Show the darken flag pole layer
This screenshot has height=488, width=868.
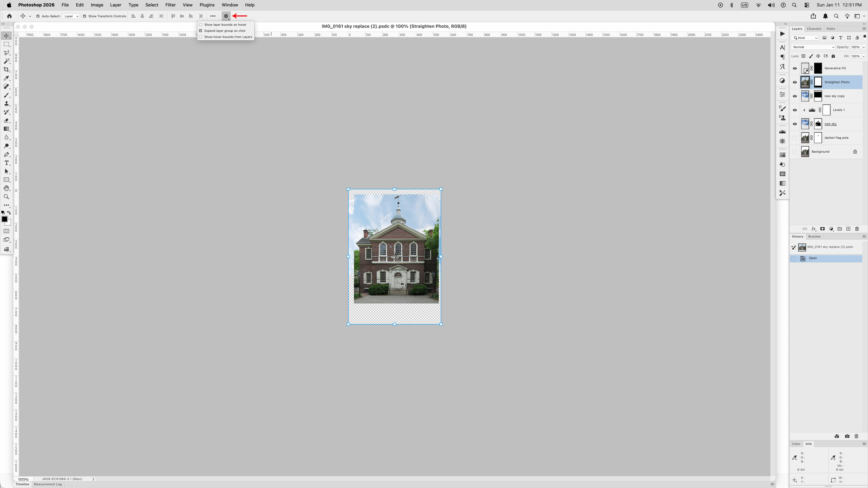[x=795, y=138]
